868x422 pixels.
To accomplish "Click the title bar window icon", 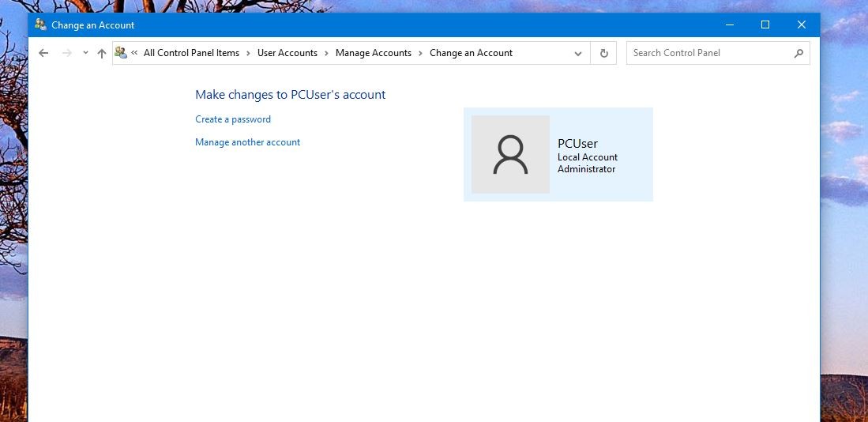I will [40, 24].
